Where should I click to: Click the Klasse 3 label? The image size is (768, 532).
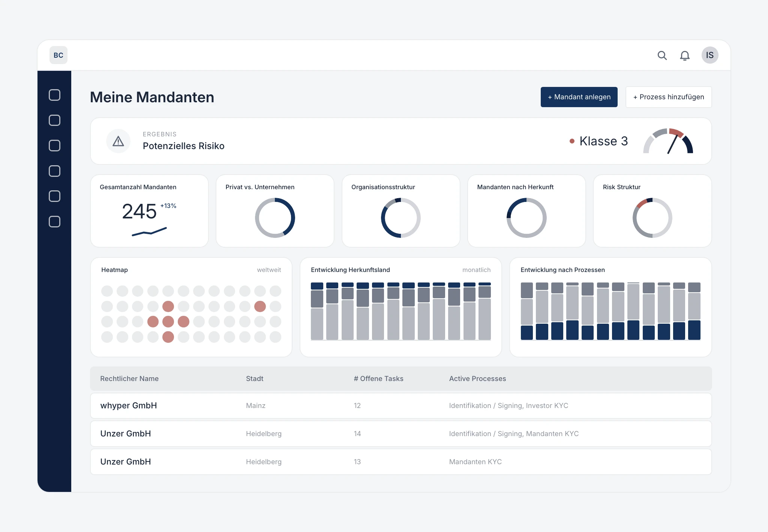[603, 141]
